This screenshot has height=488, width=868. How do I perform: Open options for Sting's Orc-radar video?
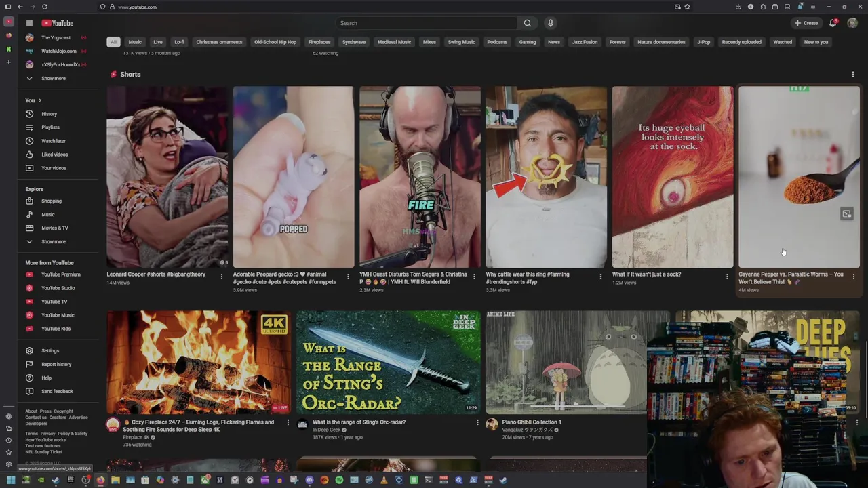tap(477, 422)
